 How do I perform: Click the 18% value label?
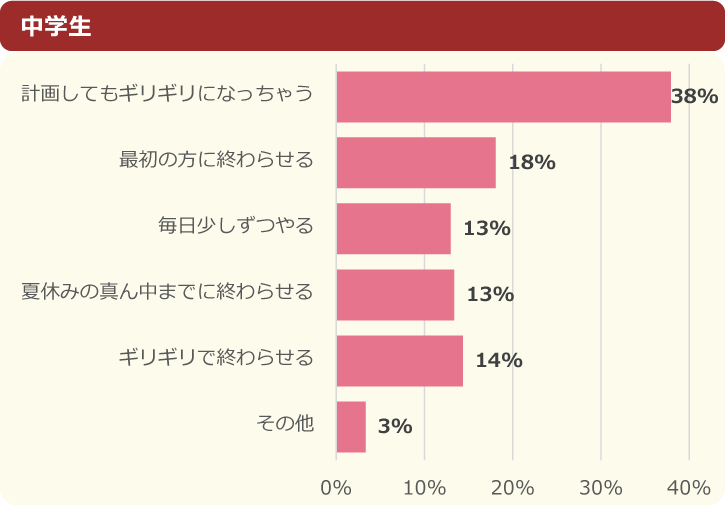[x=531, y=163]
